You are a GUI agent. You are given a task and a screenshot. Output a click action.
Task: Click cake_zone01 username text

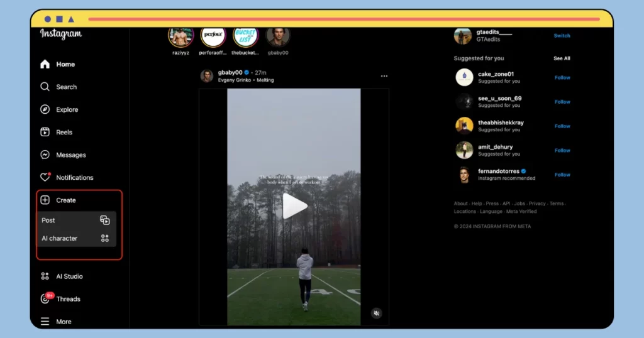pyautogui.click(x=496, y=74)
